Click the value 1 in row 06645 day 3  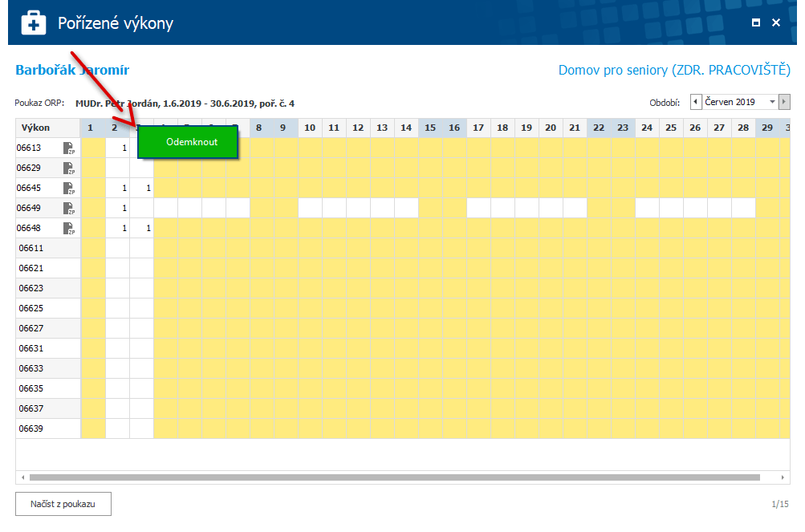pos(148,188)
